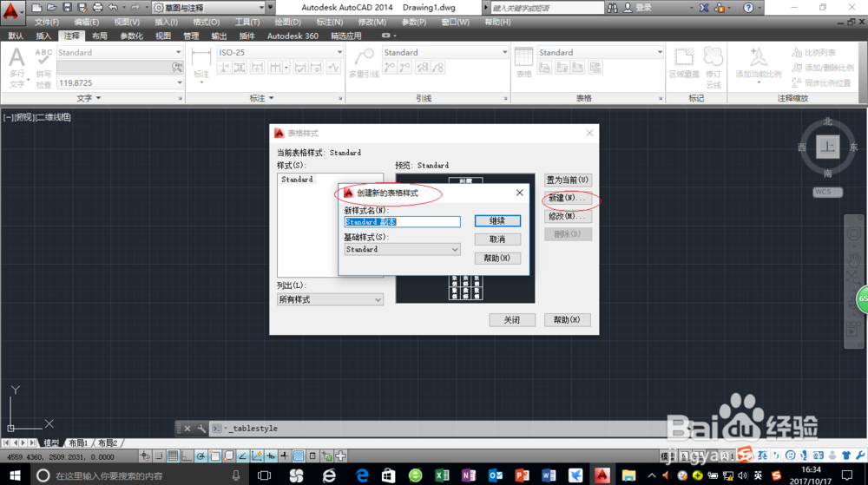
Task: Toggle 3D Object Snap in status bar
Action: pyautogui.click(x=228, y=456)
